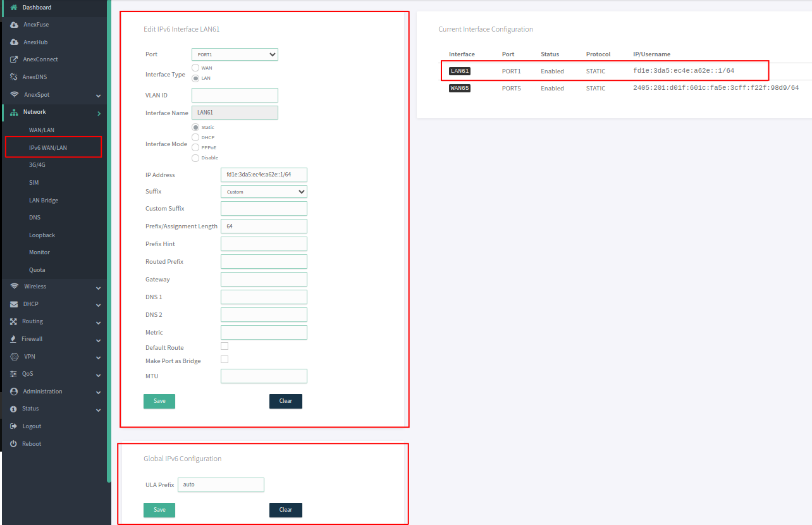Viewport: 812px width, 525px height.
Task: Choose DHCP interface mode
Action: coord(195,137)
